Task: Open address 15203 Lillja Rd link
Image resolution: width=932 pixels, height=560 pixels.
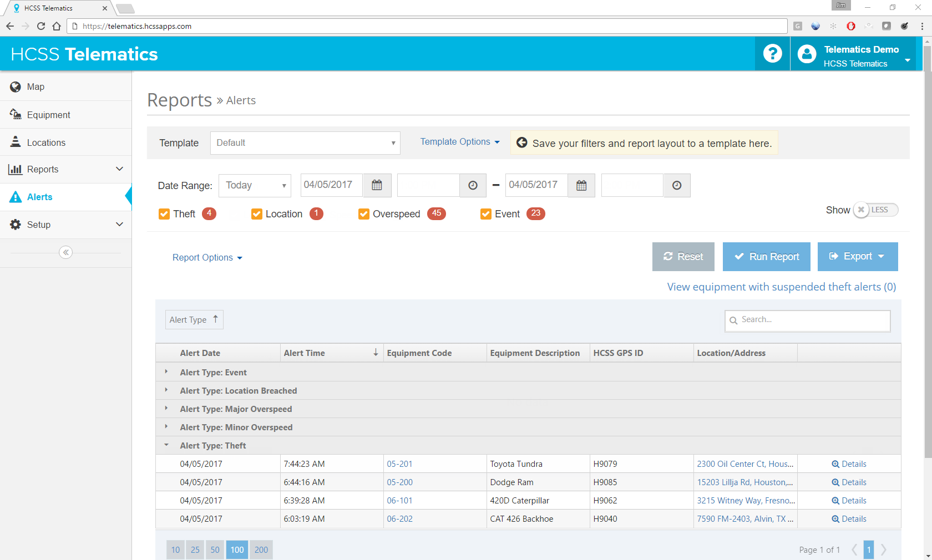Action: click(x=745, y=482)
